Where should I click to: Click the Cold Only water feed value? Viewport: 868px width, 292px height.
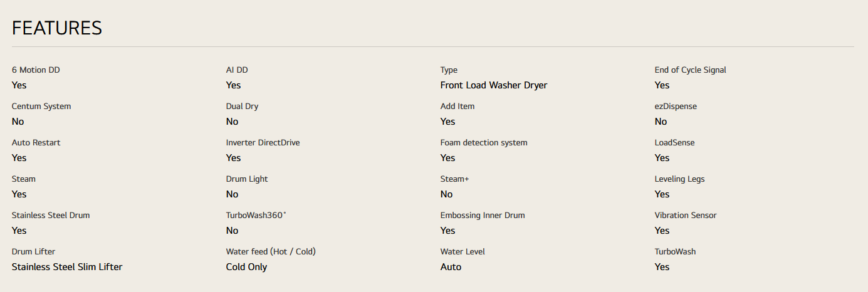click(x=246, y=267)
